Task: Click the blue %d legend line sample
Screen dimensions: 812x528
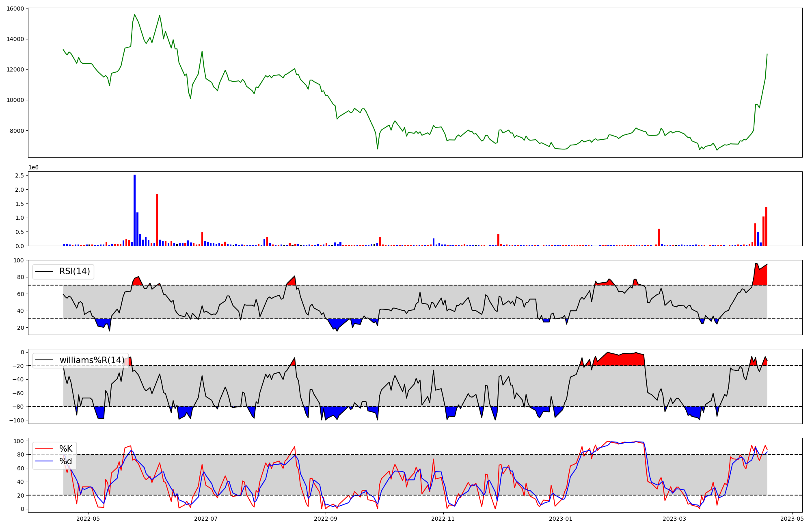Action: 45,461
